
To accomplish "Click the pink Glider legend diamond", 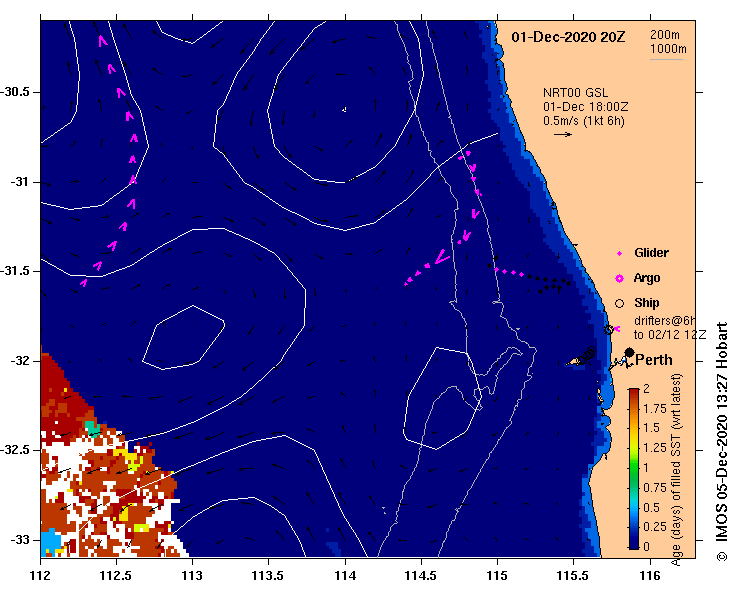I will pyautogui.click(x=619, y=254).
